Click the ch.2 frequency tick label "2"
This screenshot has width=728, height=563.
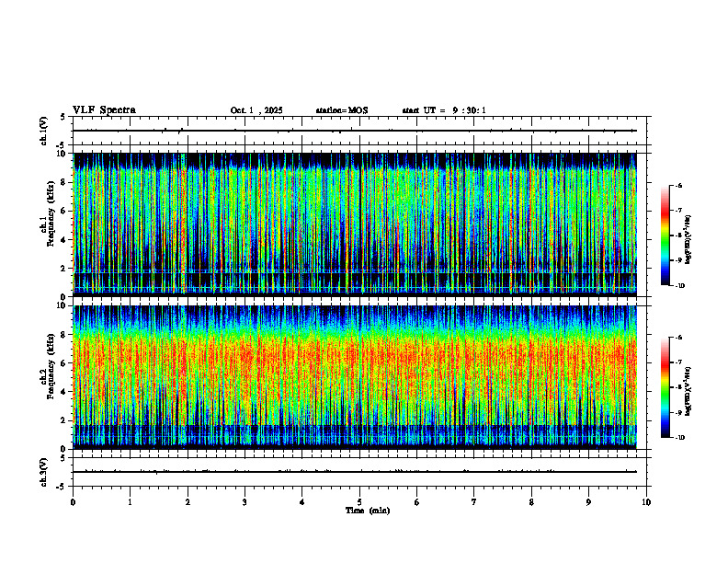64,420
